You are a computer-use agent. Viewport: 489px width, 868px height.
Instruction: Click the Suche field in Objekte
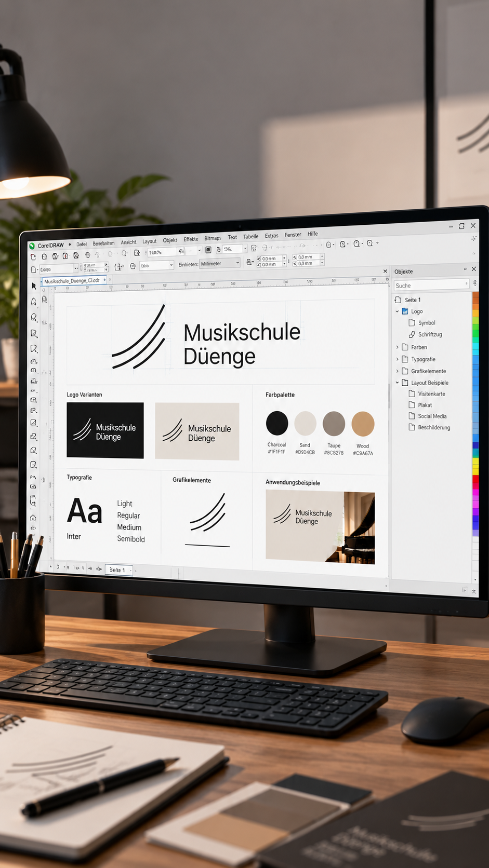[x=431, y=285]
